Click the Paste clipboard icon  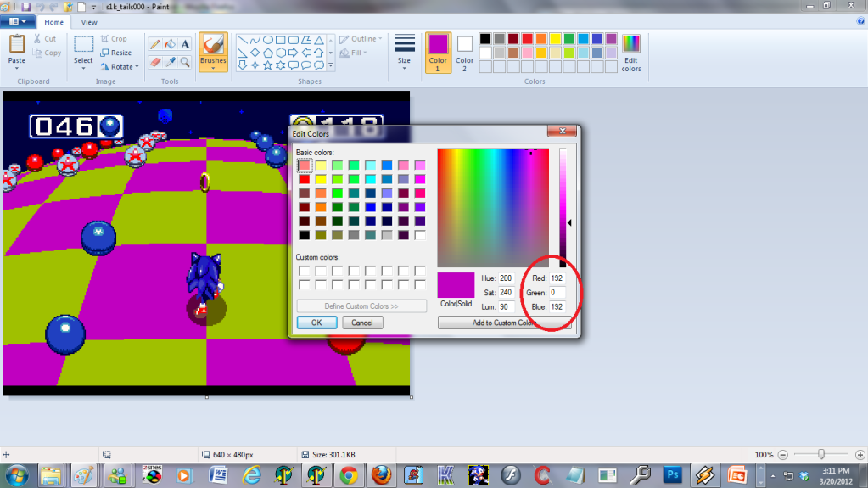pyautogui.click(x=17, y=44)
